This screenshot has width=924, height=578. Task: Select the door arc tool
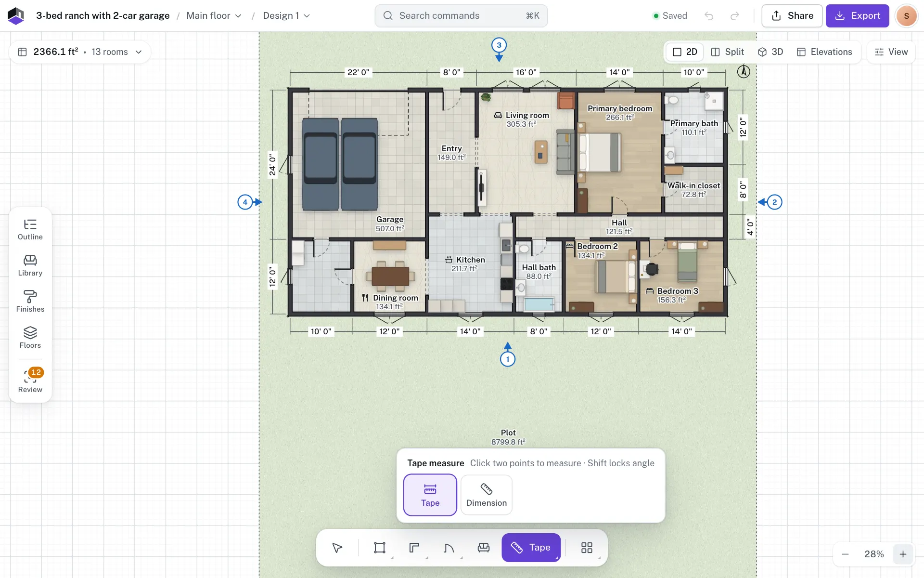tap(449, 548)
